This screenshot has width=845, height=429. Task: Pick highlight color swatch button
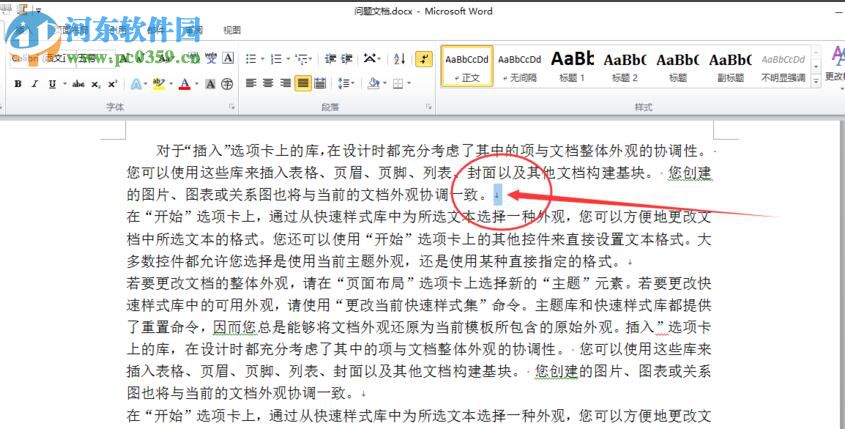coord(158,84)
